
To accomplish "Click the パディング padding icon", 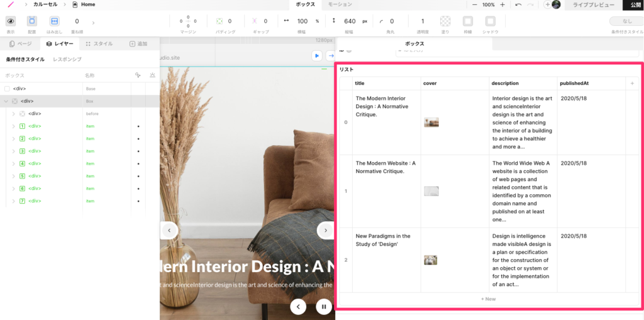I will click(219, 21).
